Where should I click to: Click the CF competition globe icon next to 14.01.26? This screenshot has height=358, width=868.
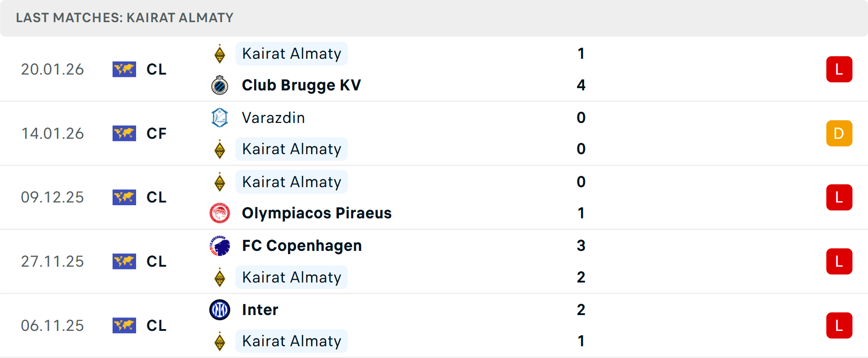(124, 133)
